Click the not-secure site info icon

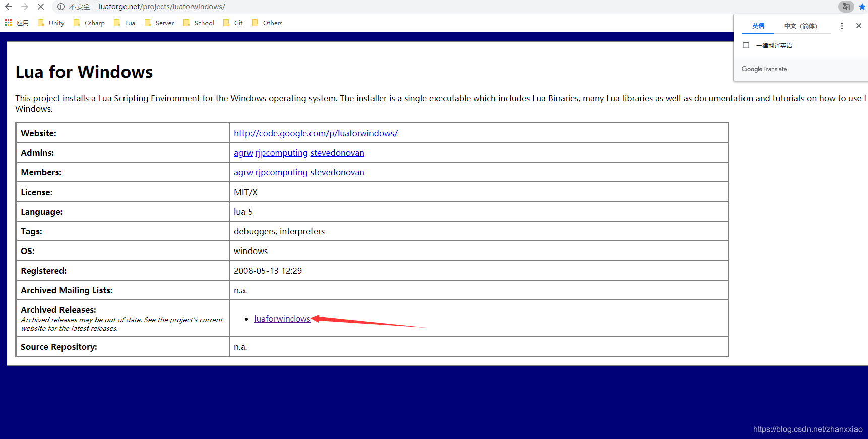click(x=61, y=7)
